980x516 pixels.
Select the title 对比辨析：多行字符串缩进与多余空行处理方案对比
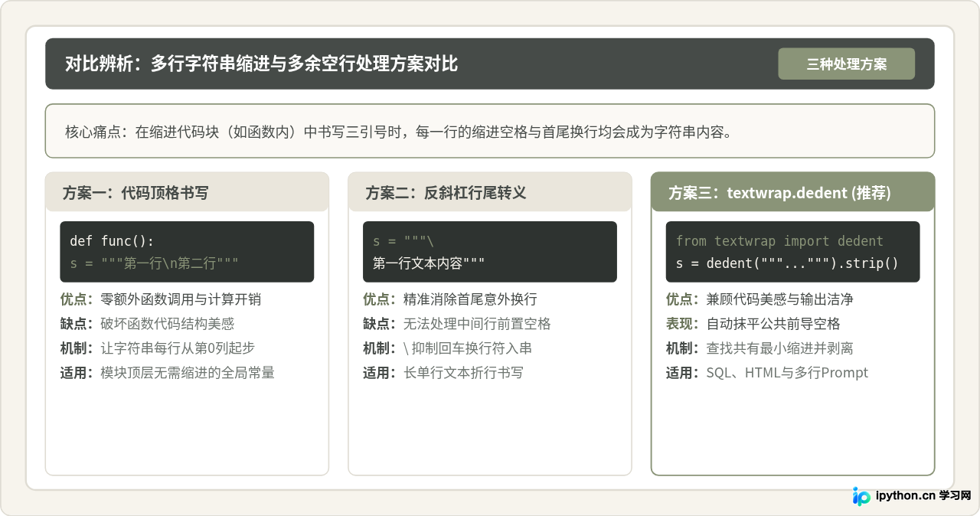click(261, 64)
